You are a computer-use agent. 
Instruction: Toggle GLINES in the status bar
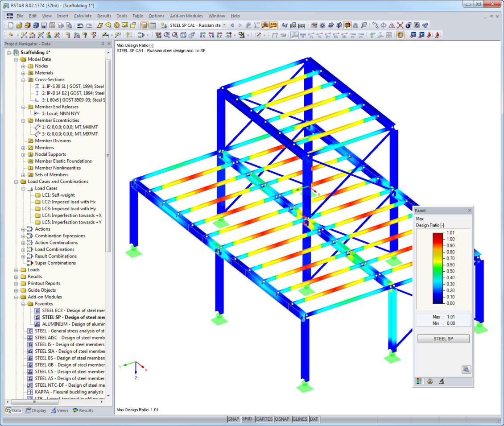point(300,419)
